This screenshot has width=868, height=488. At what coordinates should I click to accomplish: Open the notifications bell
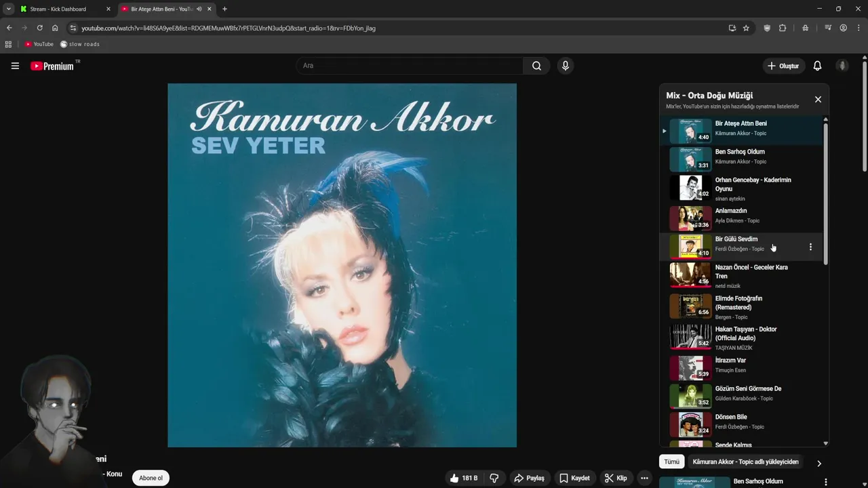pos(817,66)
